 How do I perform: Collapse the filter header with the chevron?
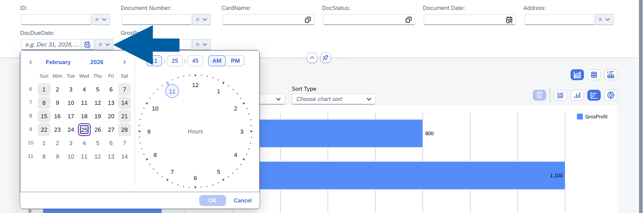pos(312,58)
